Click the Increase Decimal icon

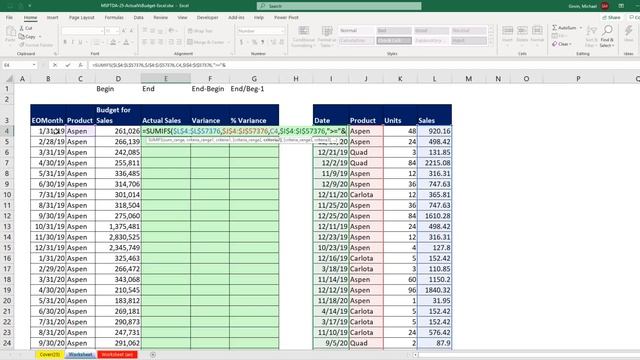pyautogui.click(x=273, y=42)
